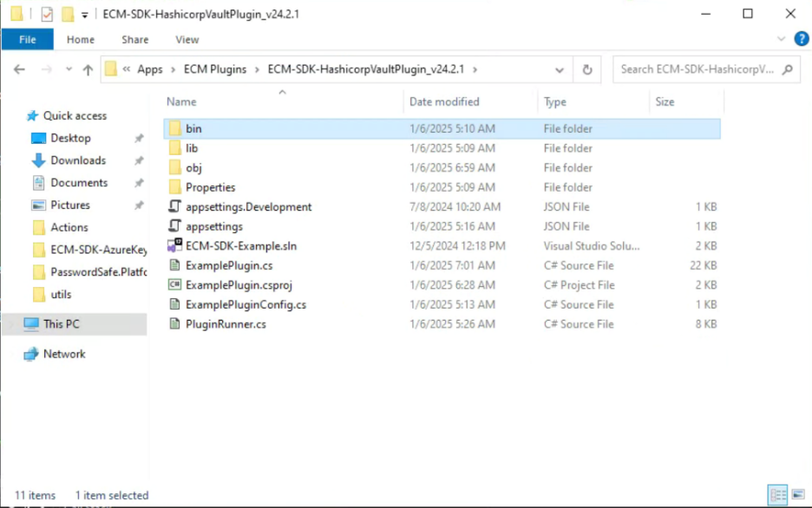
Task: Open Pictures in the navigation pane
Action: pos(70,205)
